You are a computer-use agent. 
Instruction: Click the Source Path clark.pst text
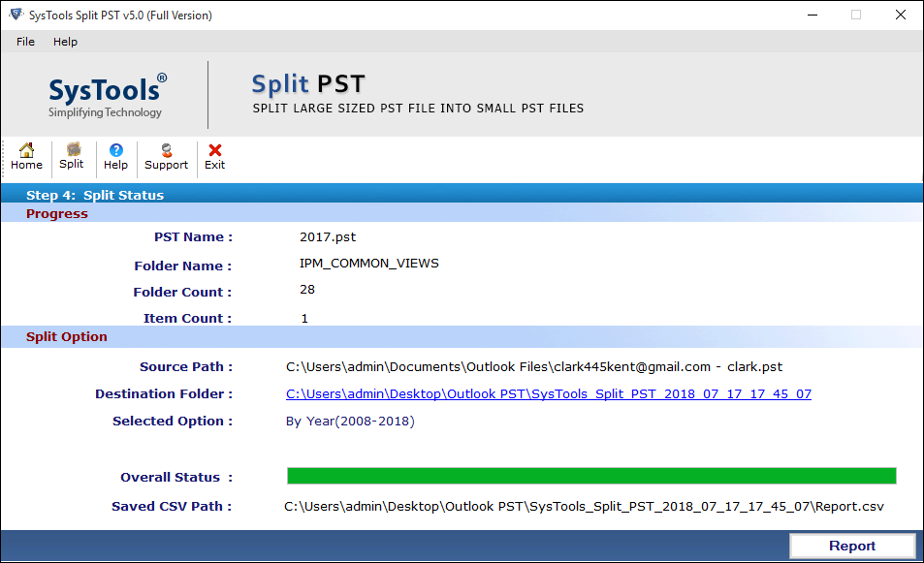(x=534, y=367)
